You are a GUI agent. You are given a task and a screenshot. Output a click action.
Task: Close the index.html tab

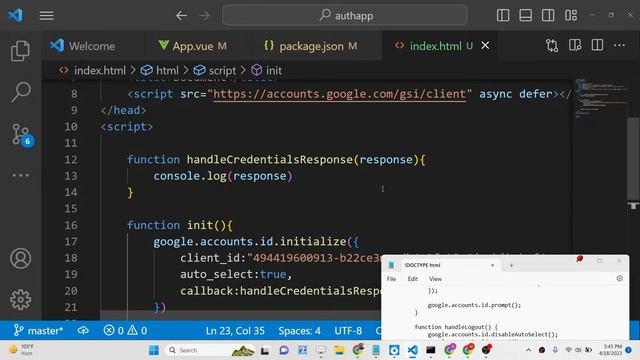485,46
